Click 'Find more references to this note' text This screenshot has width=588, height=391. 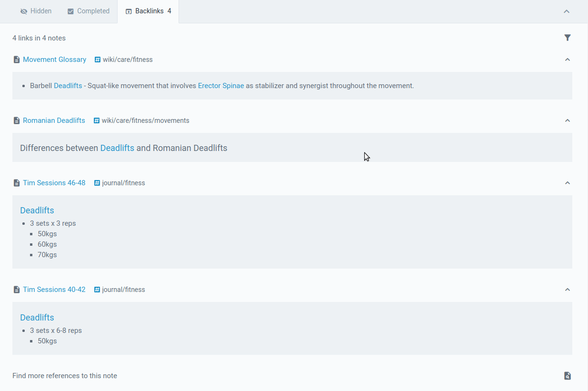point(65,376)
